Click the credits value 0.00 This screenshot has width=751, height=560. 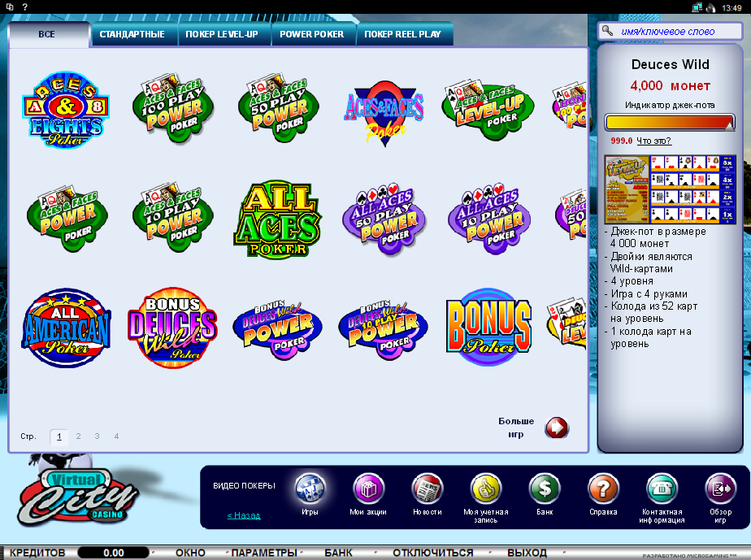(114, 553)
